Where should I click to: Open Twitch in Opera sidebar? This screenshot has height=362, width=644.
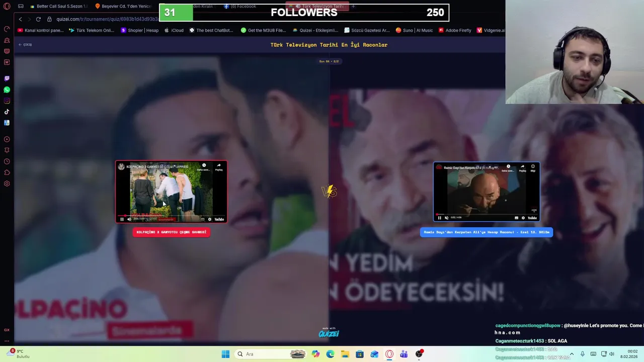pyautogui.click(x=7, y=78)
